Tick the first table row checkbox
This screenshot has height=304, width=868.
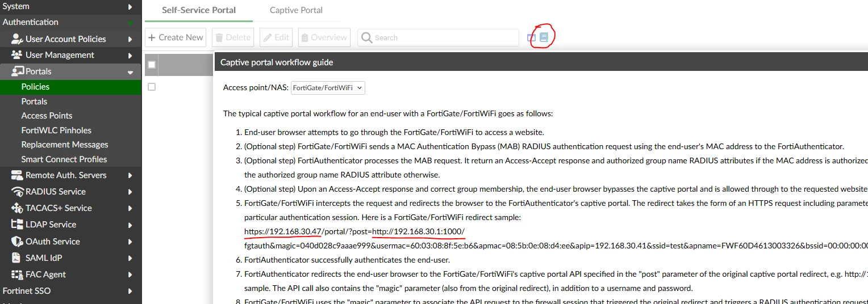152,87
